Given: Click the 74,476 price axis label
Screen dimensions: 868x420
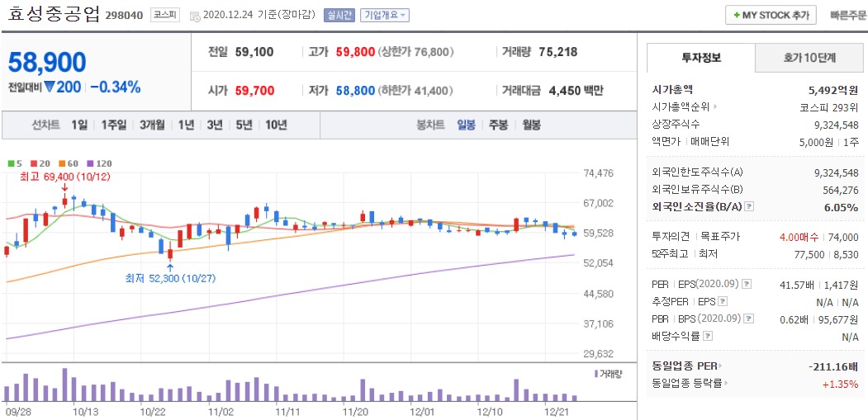Looking at the screenshot, I should pos(599,173).
